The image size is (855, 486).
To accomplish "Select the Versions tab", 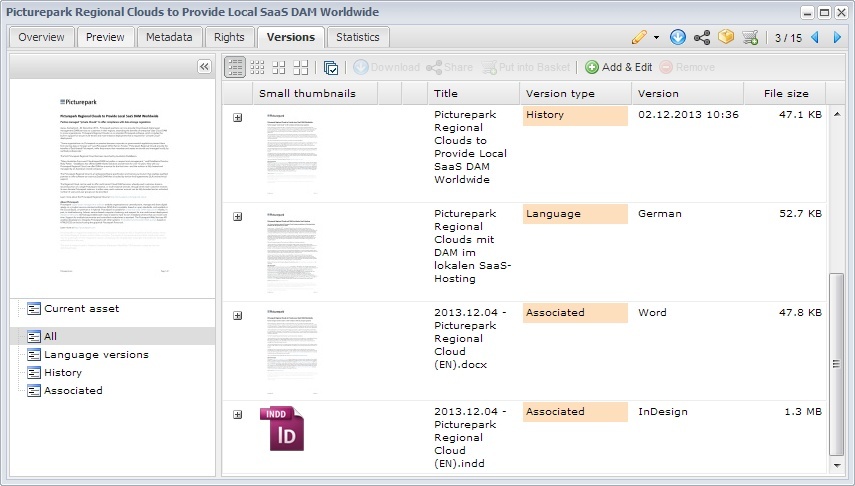I will (x=291, y=37).
